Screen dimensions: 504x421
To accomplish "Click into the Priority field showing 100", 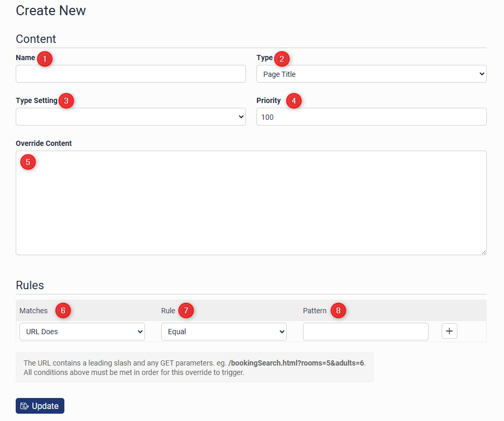I will (x=371, y=117).
